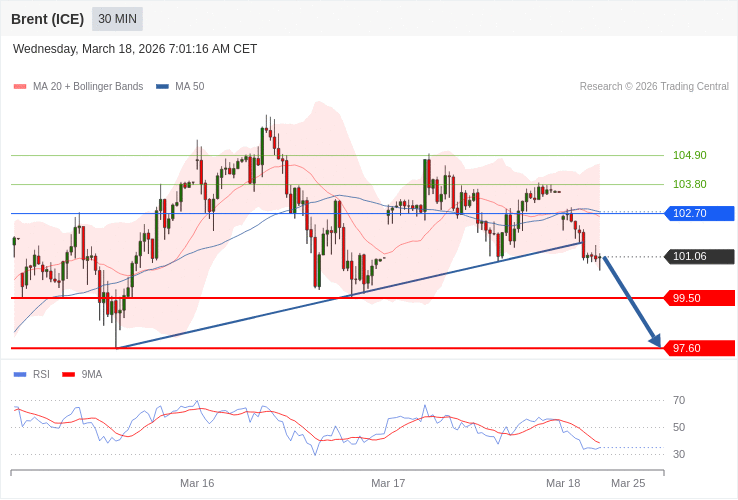Click the Brent (ICE) title

tap(47, 19)
